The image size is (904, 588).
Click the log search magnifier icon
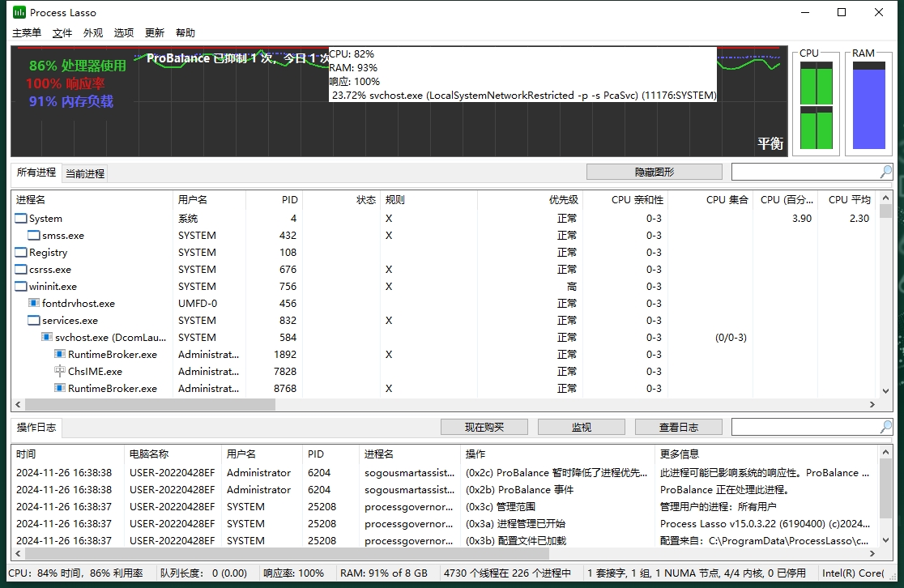tap(885, 427)
